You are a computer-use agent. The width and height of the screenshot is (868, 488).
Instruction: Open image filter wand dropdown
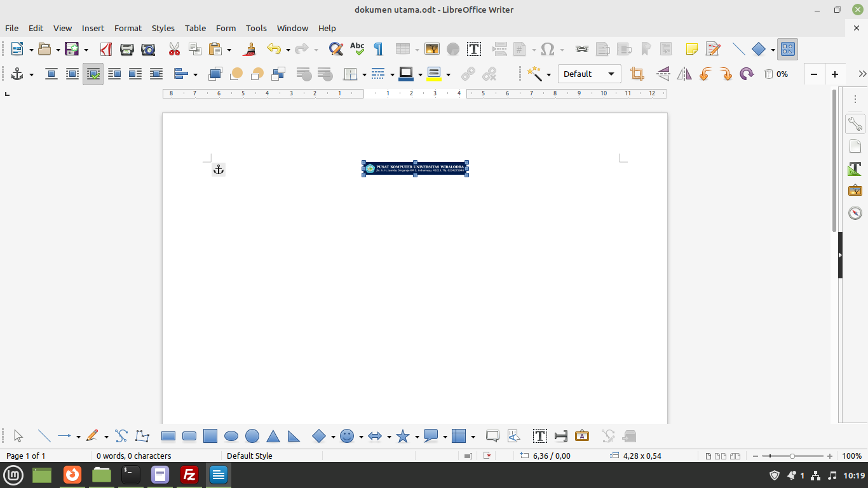click(548, 75)
